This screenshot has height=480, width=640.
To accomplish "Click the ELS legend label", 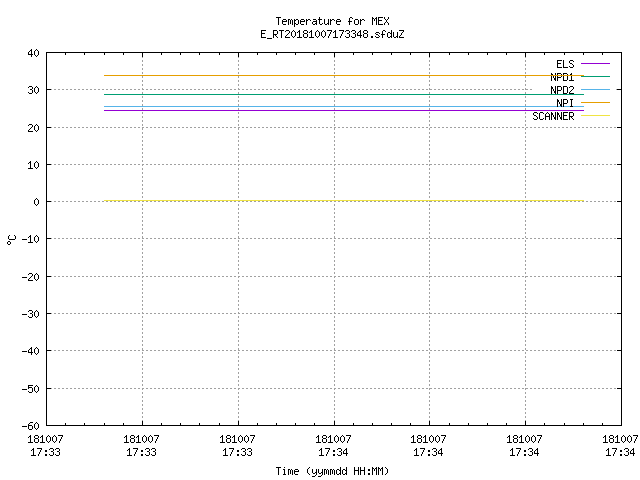I will (565, 64).
